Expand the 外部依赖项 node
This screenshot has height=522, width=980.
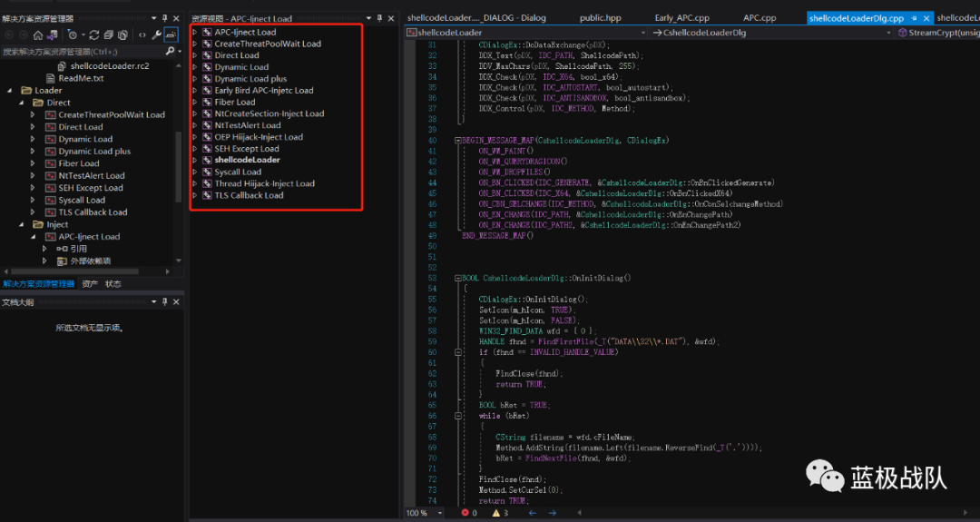[x=45, y=261]
